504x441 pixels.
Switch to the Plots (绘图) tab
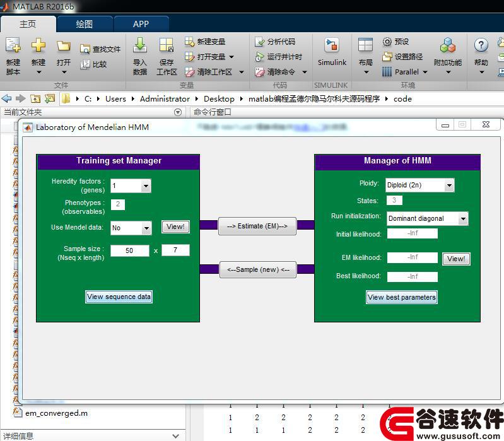[x=85, y=24]
